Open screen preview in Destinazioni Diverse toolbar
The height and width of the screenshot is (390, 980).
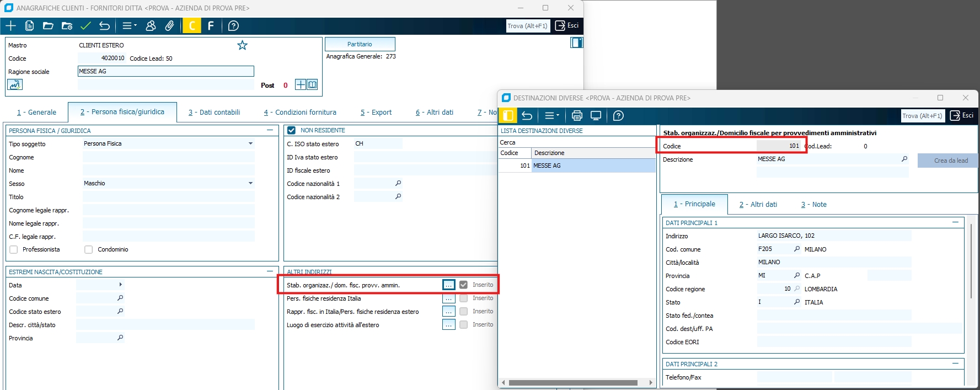[x=596, y=116]
